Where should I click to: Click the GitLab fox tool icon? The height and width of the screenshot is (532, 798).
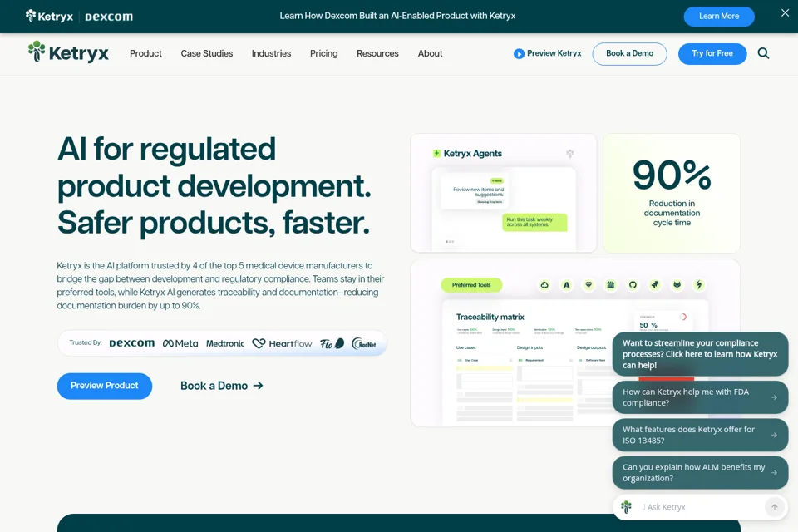point(677,285)
